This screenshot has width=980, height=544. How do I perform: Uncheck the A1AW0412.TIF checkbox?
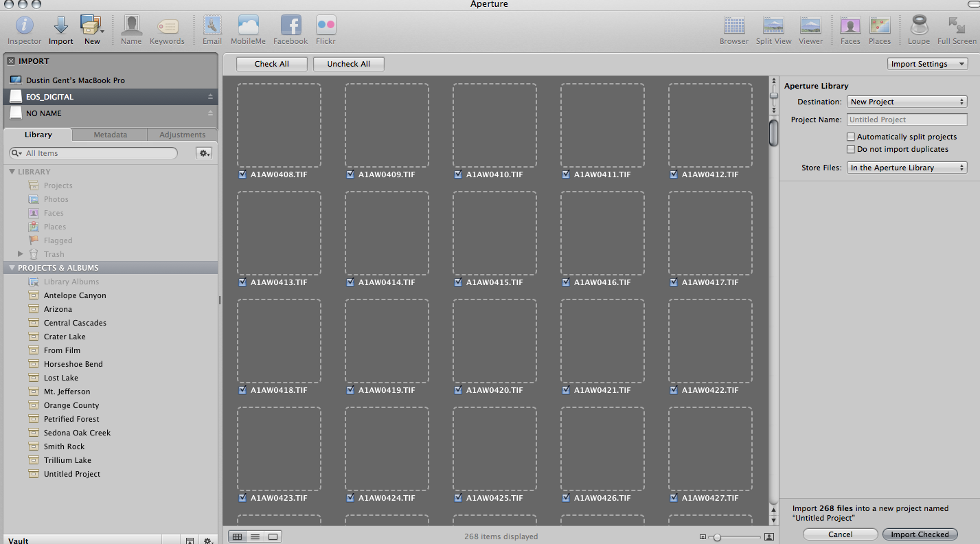tap(674, 174)
